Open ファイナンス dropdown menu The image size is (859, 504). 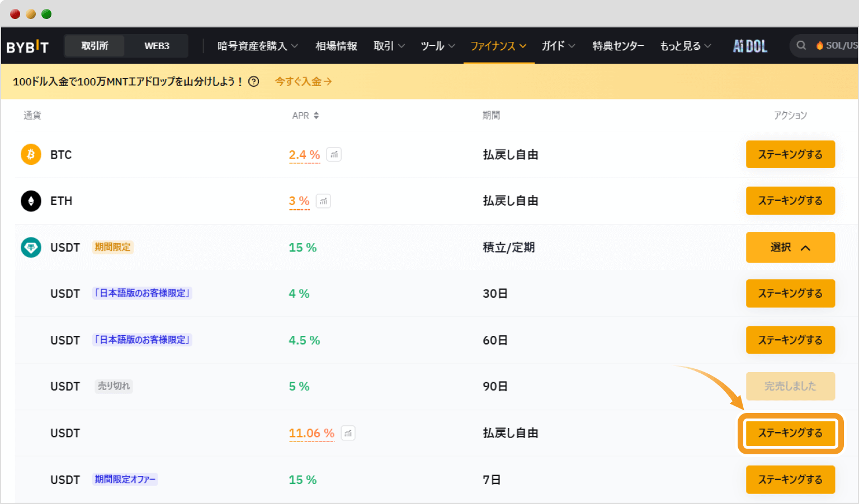click(x=498, y=46)
